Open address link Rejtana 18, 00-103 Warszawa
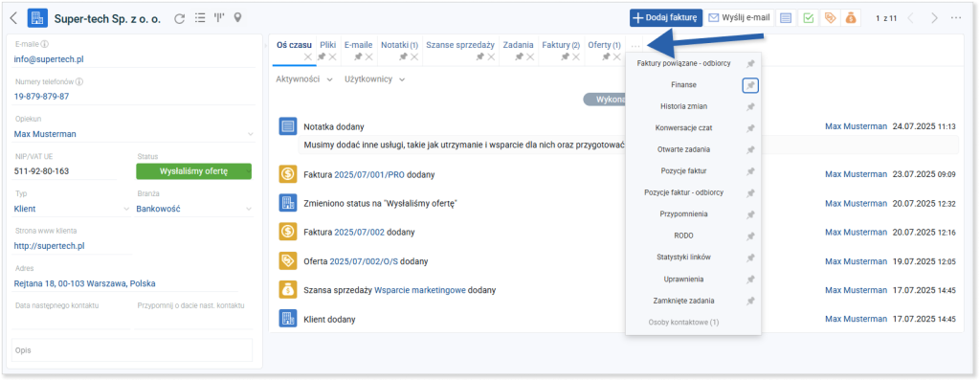Viewport: 980px width, 381px height. [84, 283]
